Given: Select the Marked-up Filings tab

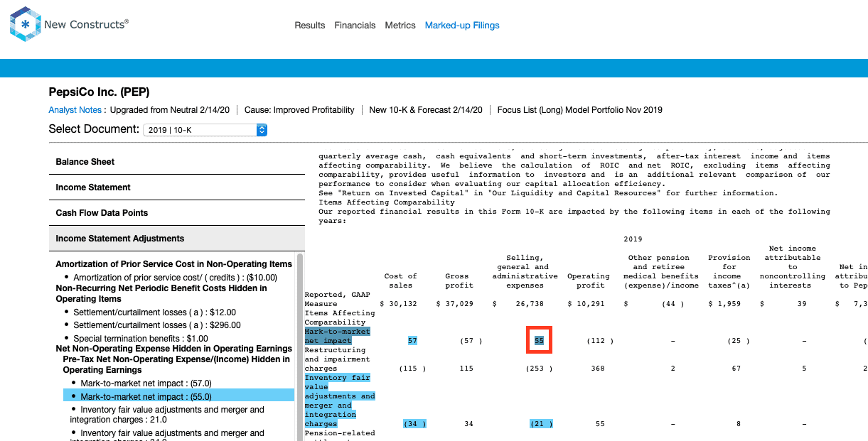Looking at the screenshot, I should 462,26.
